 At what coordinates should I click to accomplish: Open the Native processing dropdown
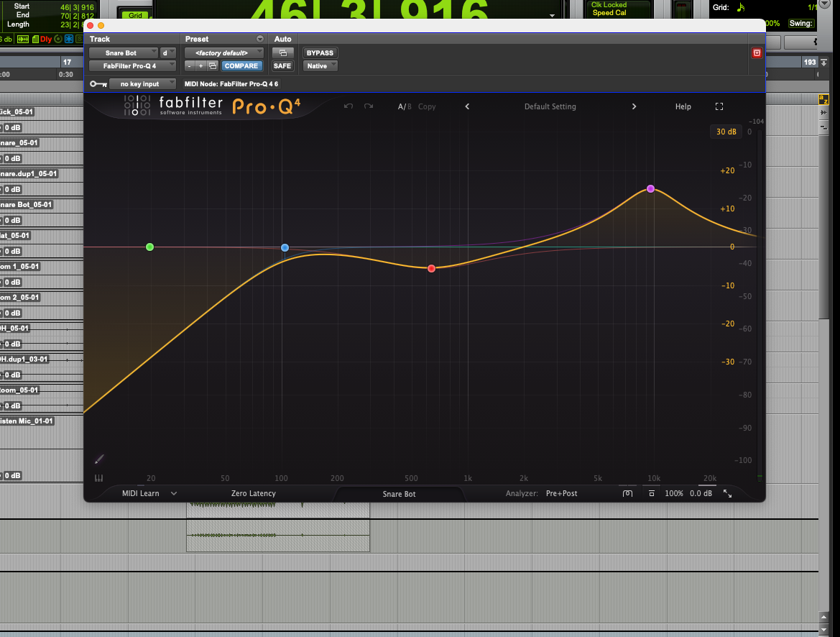pos(320,65)
